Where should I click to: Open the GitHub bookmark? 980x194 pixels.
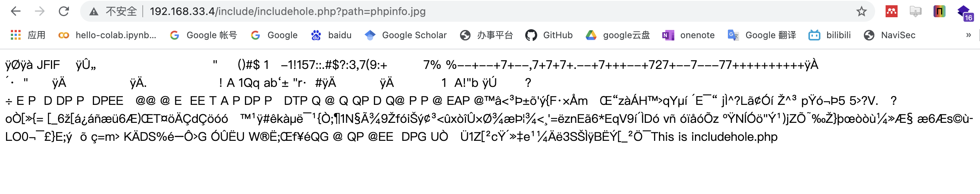(549, 35)
